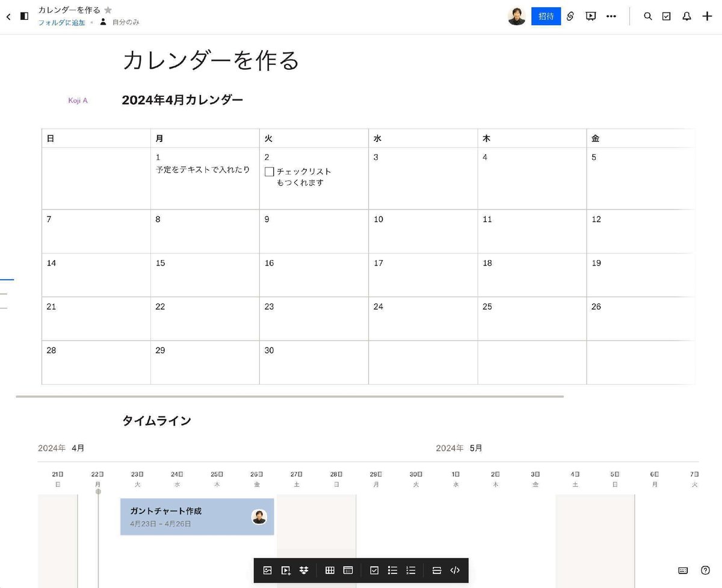Click the today marker under 22日
Screen dimensions: 722x588
tap(98, 492)
